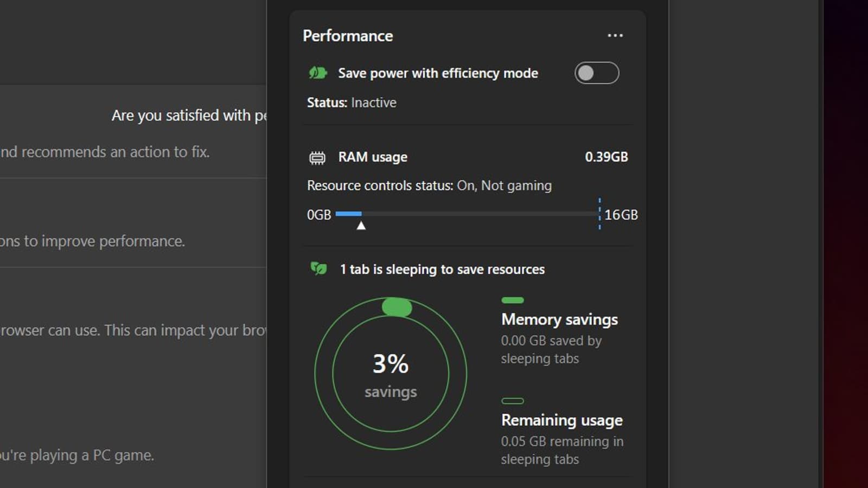Click the filled green Memory savings legend marker
The width and height of the screenshot is (868, 488).
[x=513, y=300]
